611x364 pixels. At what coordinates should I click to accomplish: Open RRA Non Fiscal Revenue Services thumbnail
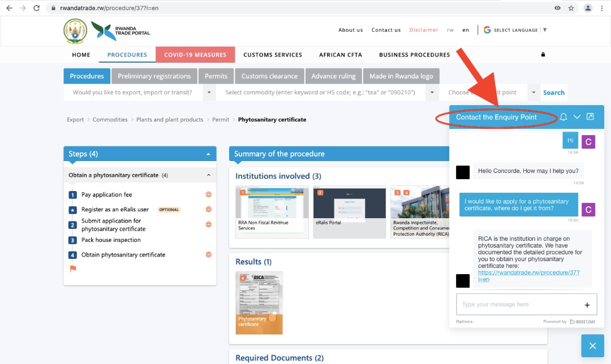[x=272, y=212]
